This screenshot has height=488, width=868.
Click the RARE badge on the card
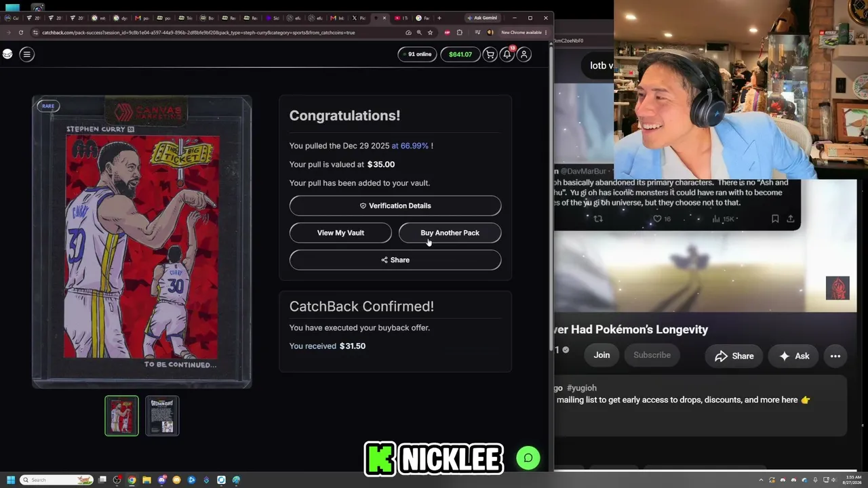pyautogui.click(x=48, y=106)
